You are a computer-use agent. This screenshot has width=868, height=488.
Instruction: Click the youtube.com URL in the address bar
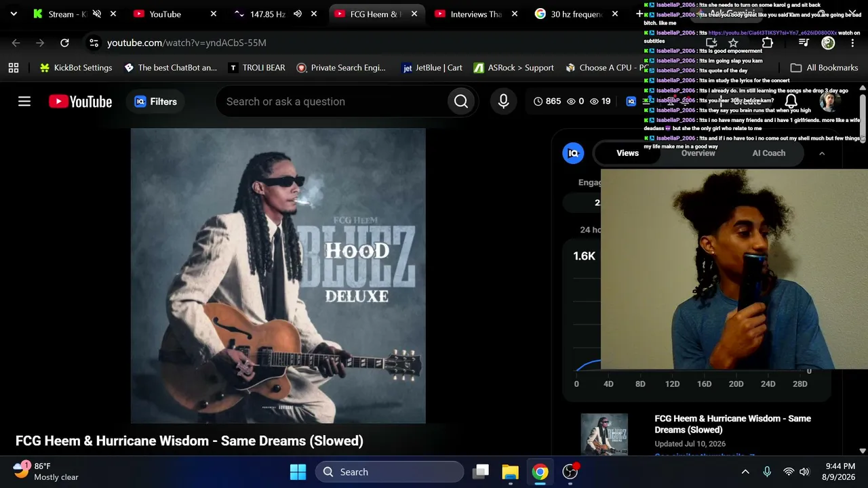tap(186, 43)
